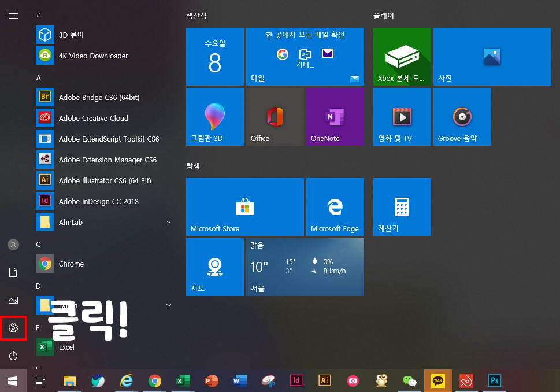Screen dimensions: 560x392
Task: Open the 영화 및 TV tile
Action: point(402,116)
